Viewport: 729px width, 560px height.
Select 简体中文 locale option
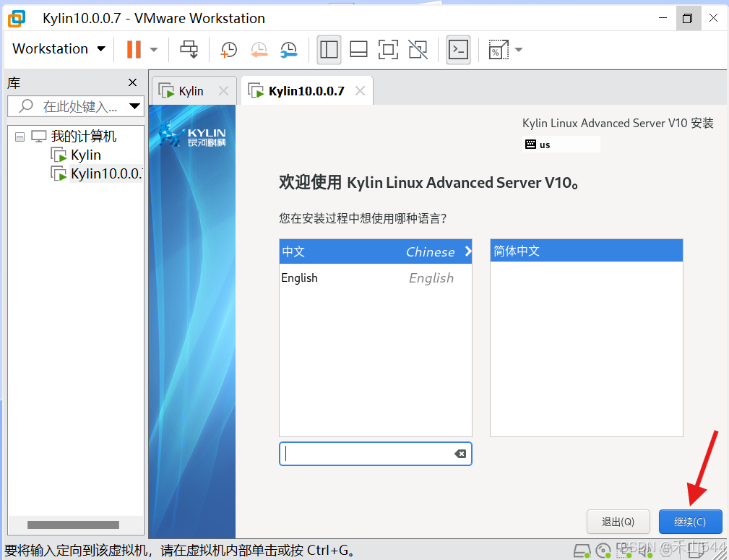(x=586, y=251)
